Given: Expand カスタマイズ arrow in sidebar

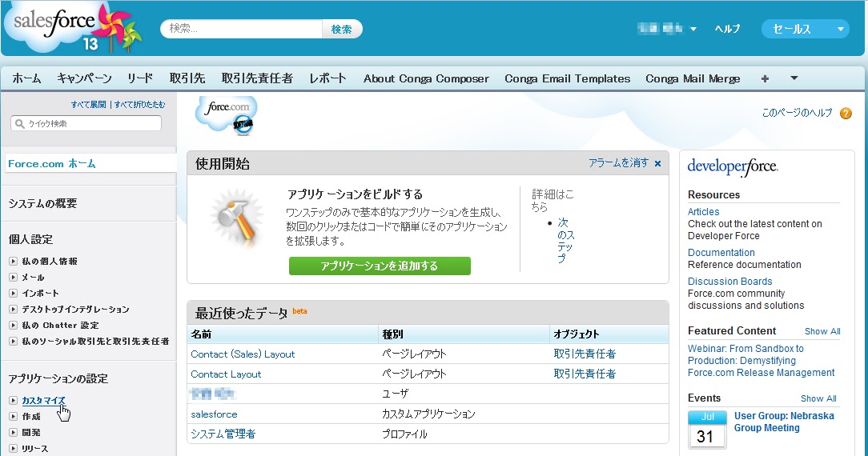Looking at the screenshot, I should pyautogui.click(x=14, y=400).
